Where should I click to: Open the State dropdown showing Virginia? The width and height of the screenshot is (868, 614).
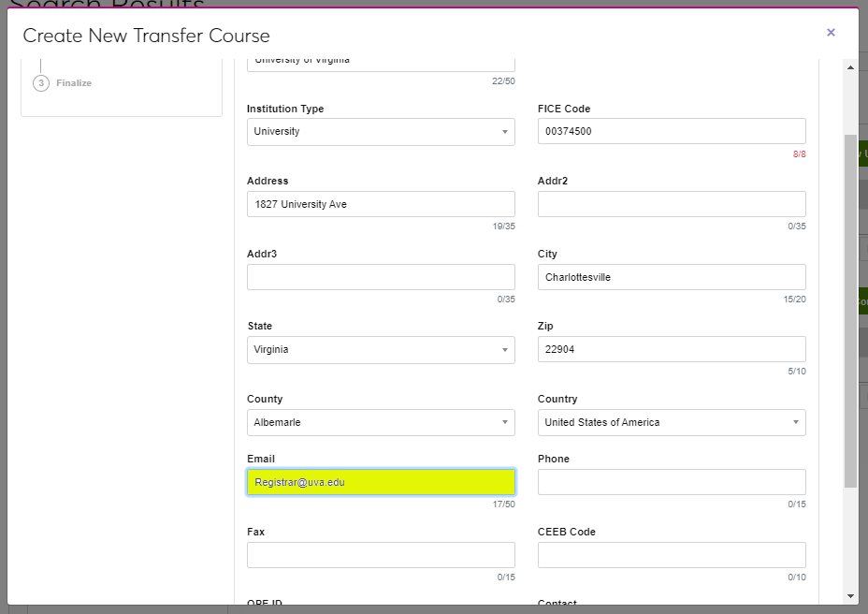point(381,350)
